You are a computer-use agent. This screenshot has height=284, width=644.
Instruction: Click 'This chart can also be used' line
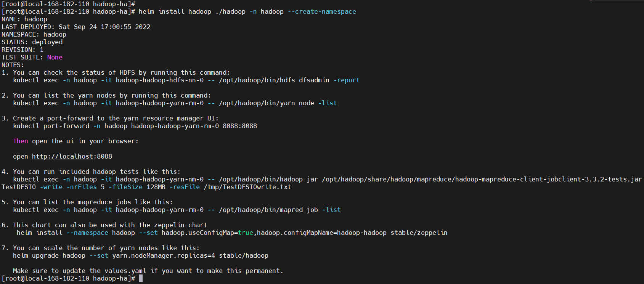coord(110,225)
